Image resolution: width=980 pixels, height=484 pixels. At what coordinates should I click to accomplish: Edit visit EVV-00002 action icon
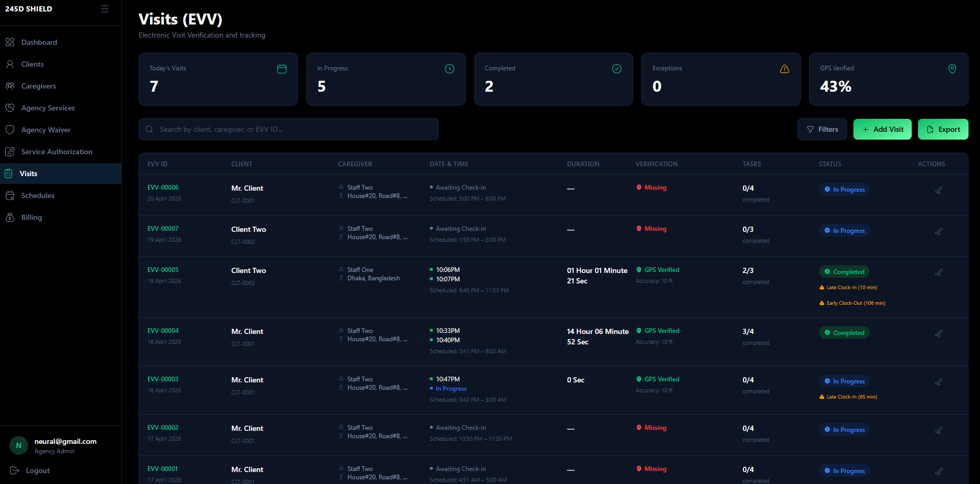[x=938, y=430]
